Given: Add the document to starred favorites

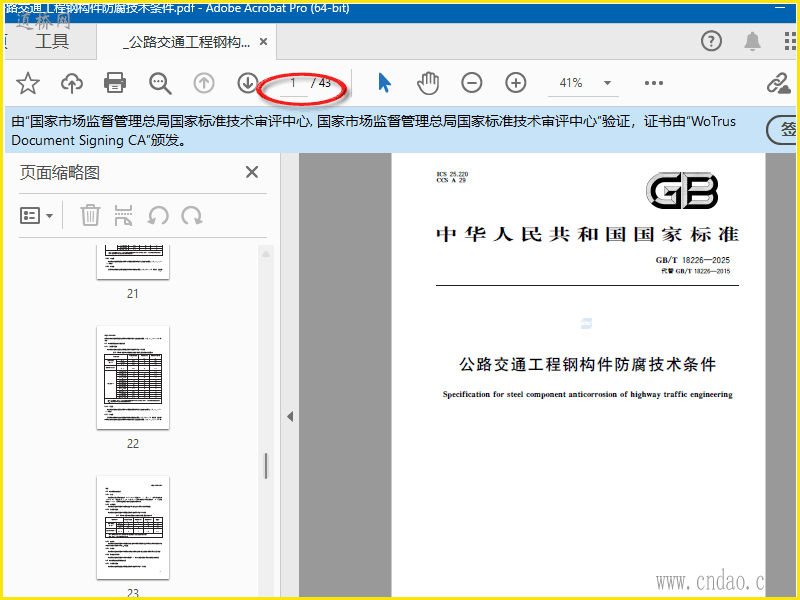Looking at the screenshot, I should click(28, 83).
